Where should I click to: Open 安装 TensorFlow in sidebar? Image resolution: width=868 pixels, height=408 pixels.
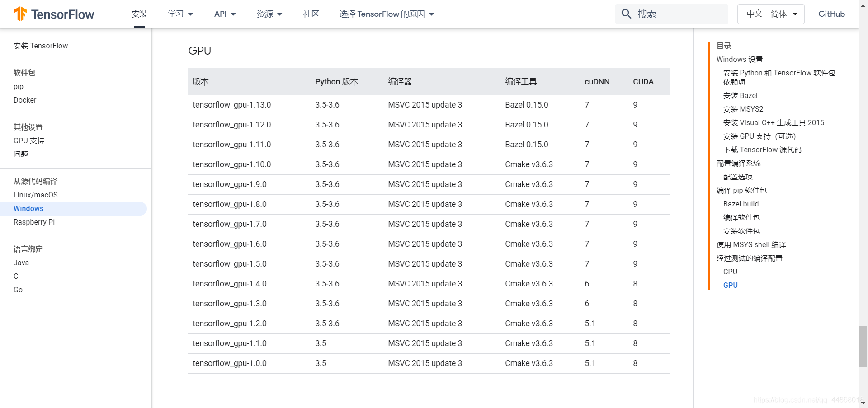(41, 46)
